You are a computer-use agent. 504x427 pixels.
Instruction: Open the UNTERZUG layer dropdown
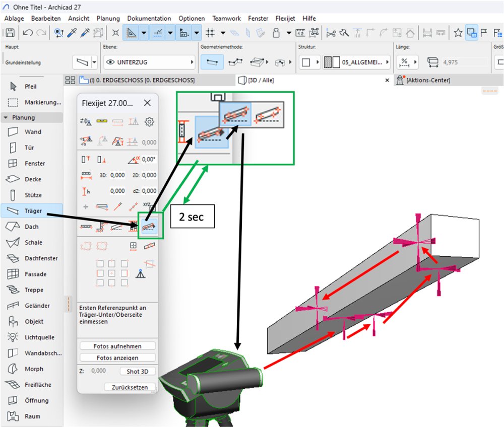click(150, 62)
